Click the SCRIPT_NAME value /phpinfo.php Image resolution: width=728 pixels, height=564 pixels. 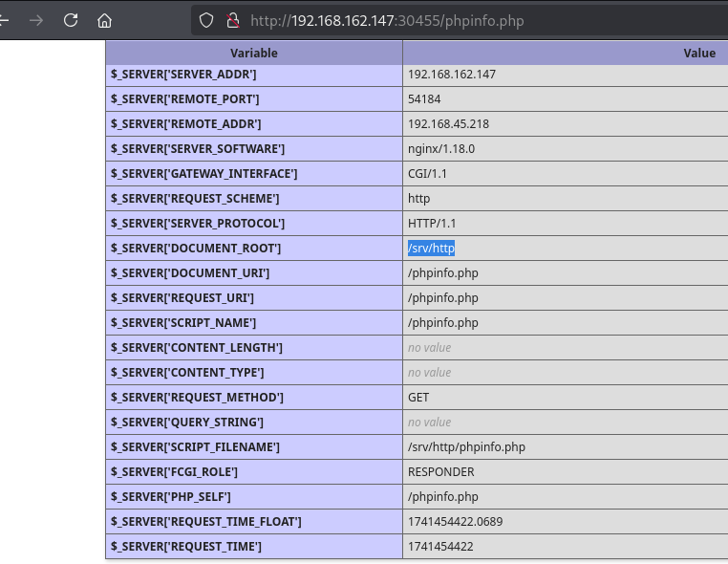click(443, 323)
